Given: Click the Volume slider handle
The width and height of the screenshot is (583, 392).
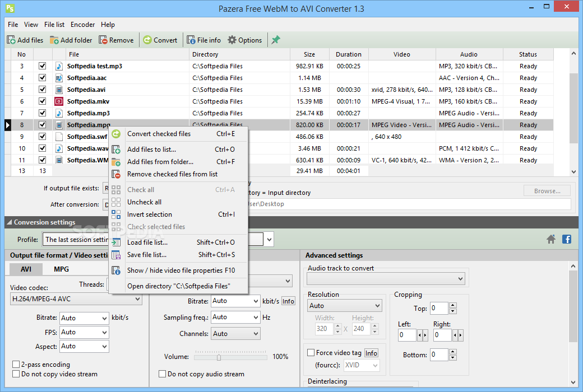Looking at the screenshot, I should coord(219,357).
